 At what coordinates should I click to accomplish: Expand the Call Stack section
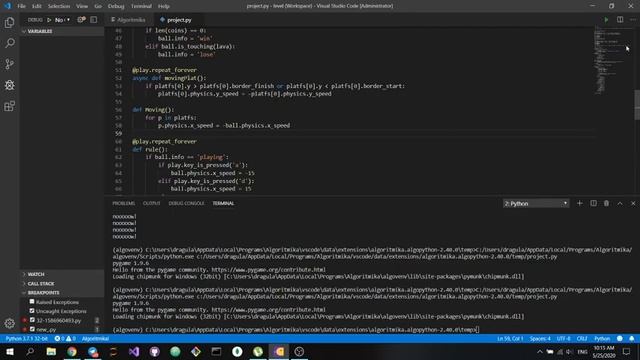62,283
